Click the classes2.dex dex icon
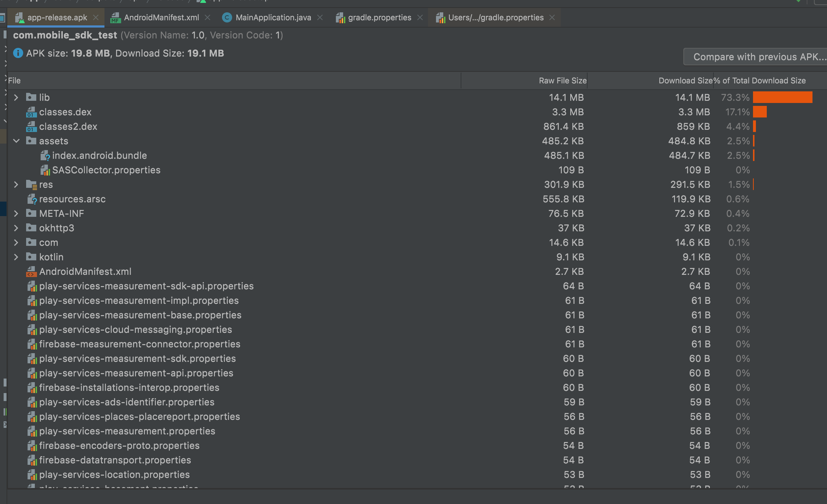Viewport: 827px width, 504px height. 31,126
